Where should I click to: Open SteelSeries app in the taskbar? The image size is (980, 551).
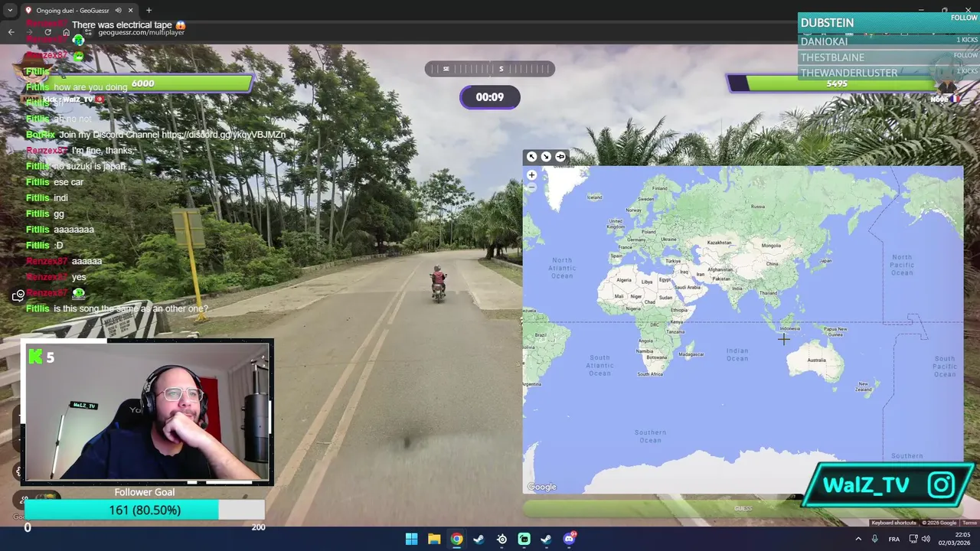(x=501, y=539)
